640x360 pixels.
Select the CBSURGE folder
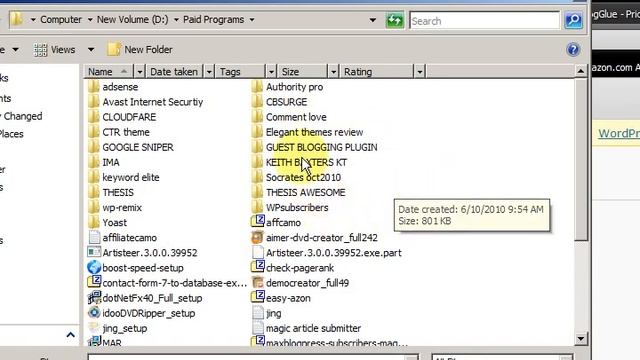[x=280, y=102]
